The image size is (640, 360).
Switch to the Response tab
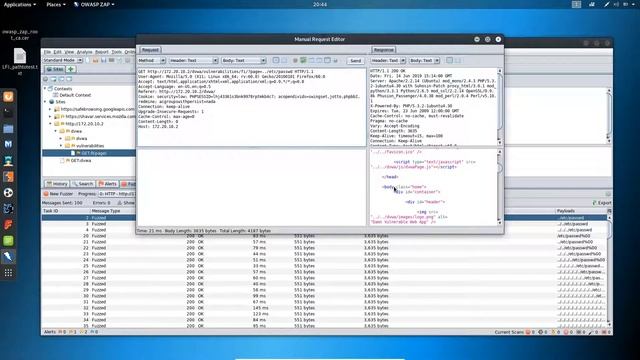click(384, 50)
